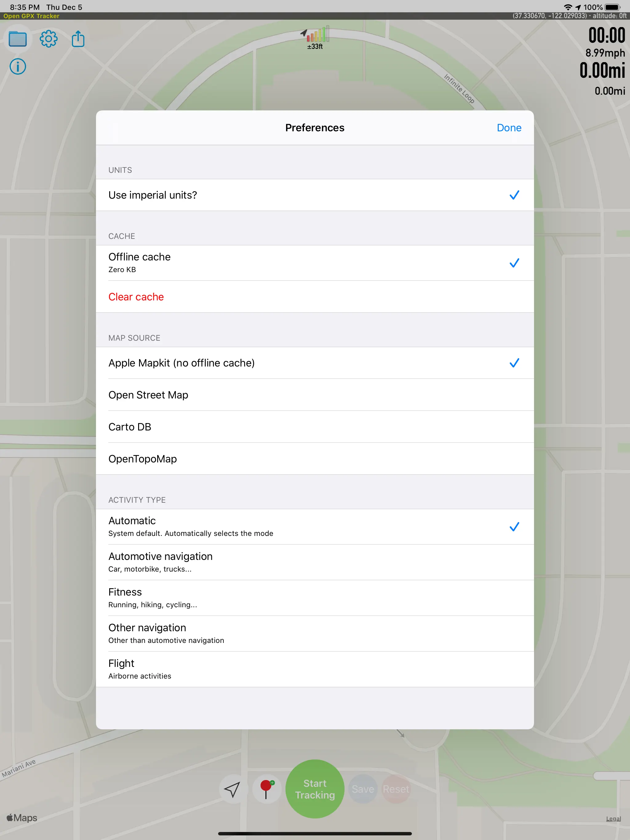
Task: Open the about info icon
Action: [18, 67]
